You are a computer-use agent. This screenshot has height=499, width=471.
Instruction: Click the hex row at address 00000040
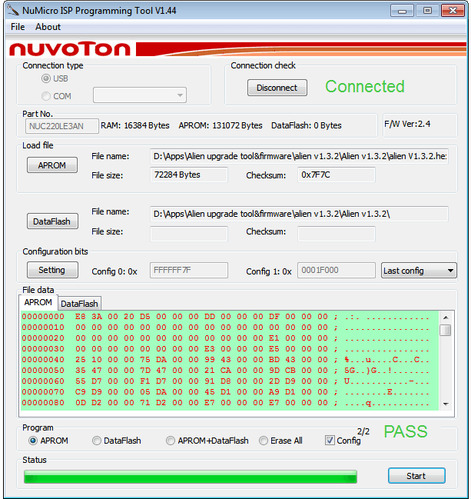tap(225, 360)
